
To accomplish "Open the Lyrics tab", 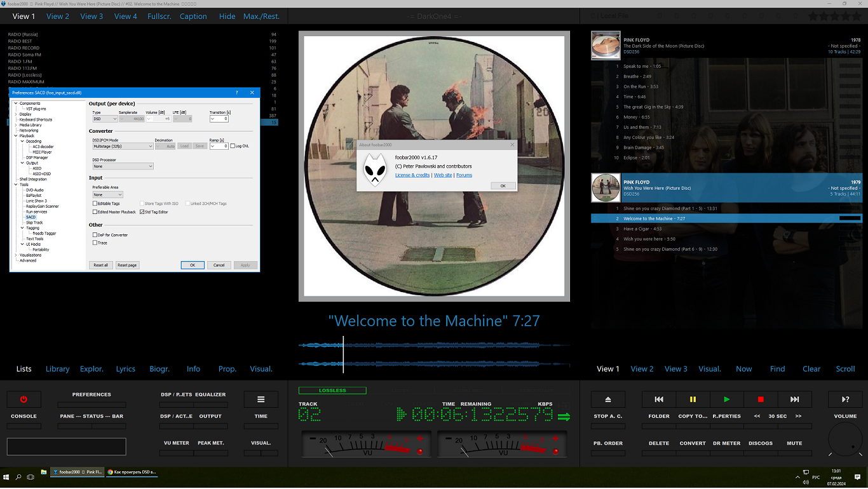I will pos(125,369).
